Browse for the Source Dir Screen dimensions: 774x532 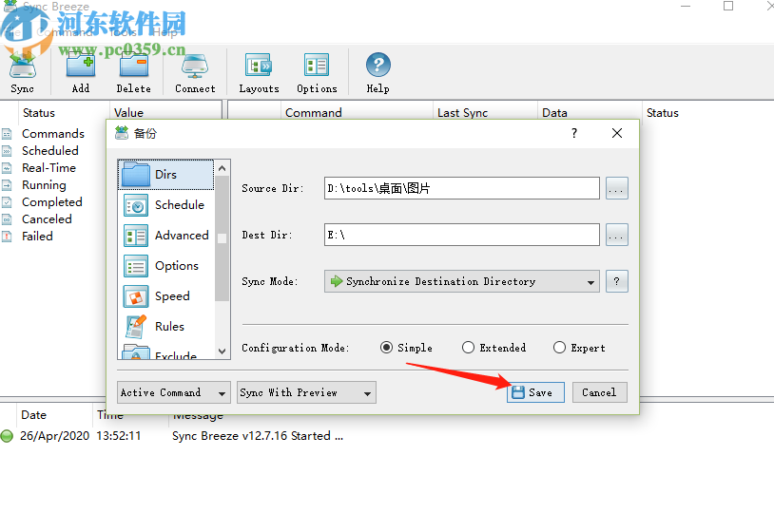pos(616,188)
